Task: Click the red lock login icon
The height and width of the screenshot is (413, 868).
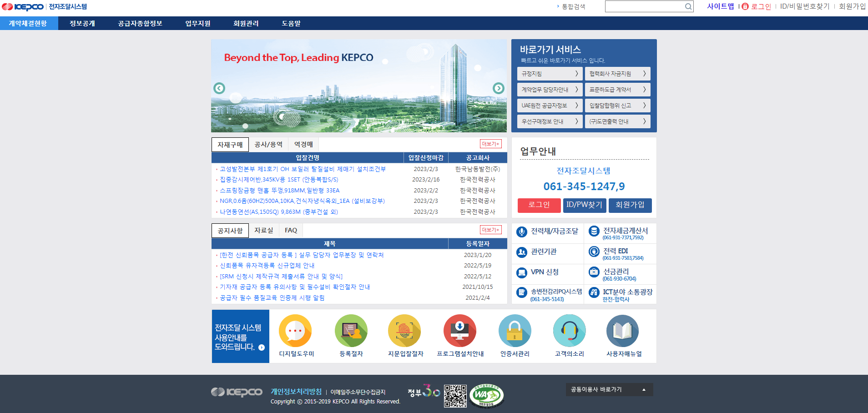Action: [x=745, y=6]
